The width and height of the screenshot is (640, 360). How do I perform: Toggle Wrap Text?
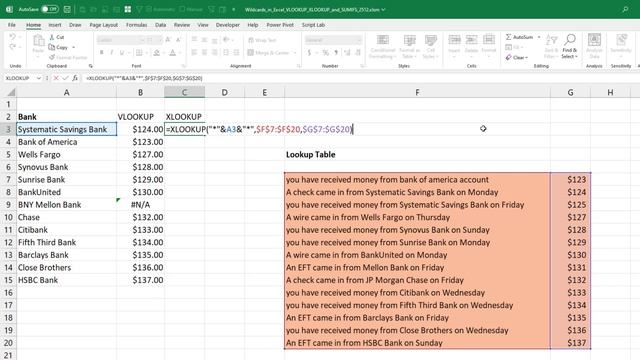262,40
